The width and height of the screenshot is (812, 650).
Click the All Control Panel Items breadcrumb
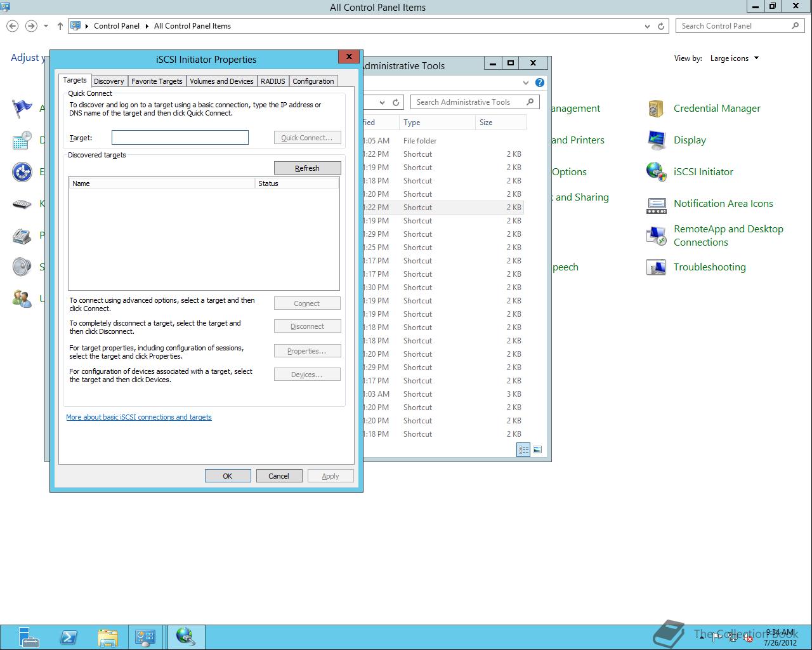coord(192,26)
